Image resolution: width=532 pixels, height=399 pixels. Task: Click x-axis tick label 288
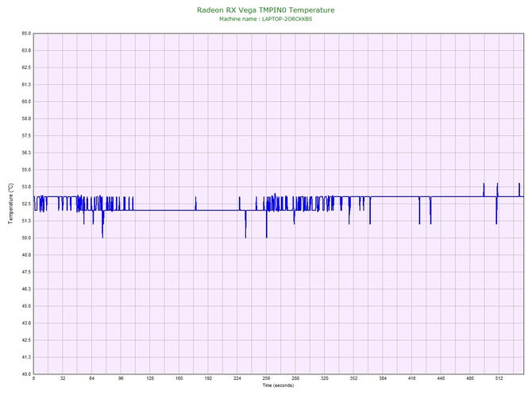click(295, 378)
